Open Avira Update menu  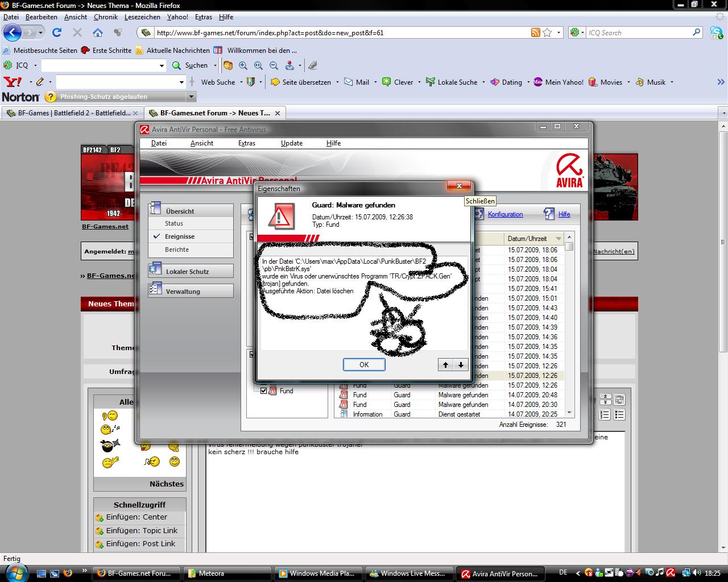[x=291, y=143]
